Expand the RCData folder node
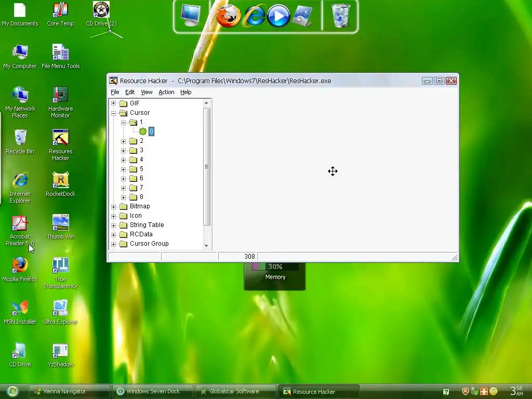Viewport: 532px width, 399px height. (x=114, y=234)
